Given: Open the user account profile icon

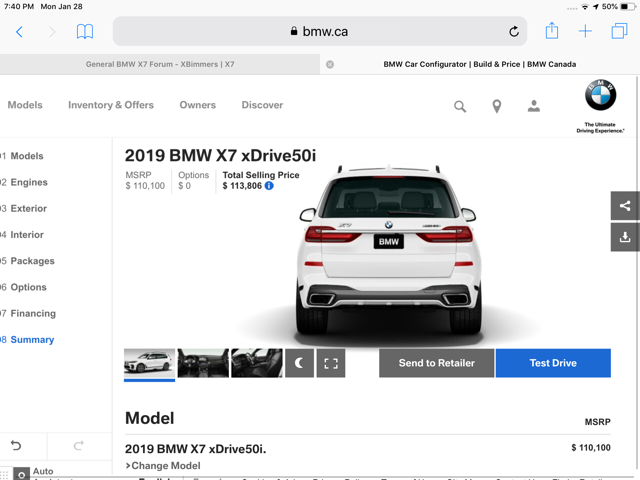Looking at the screenshot, I should click(x=534, y=106).
